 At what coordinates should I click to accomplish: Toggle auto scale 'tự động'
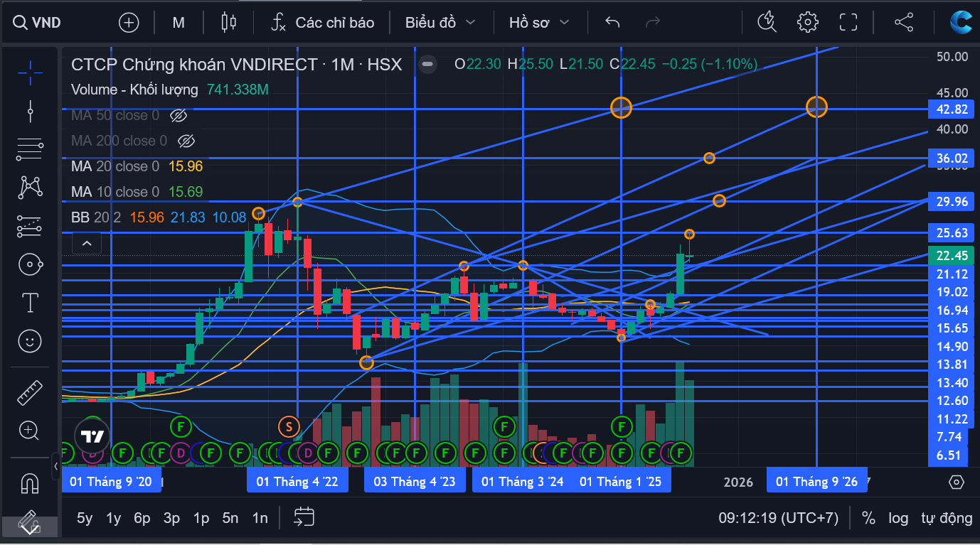[947, 518]
